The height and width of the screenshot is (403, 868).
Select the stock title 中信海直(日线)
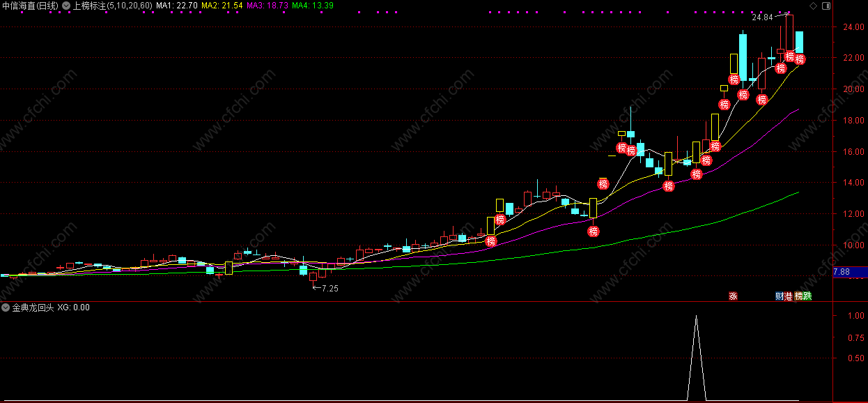[x=31, y=6]
